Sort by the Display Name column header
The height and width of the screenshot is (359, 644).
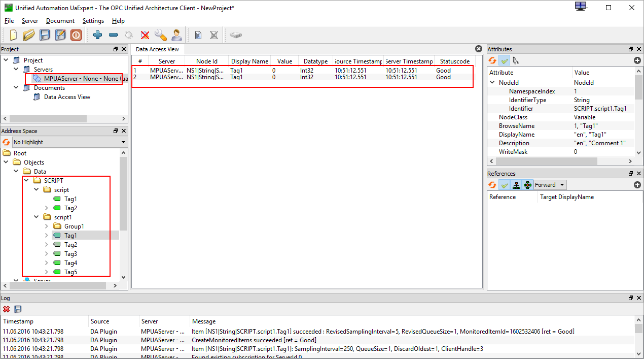[249, 61]
